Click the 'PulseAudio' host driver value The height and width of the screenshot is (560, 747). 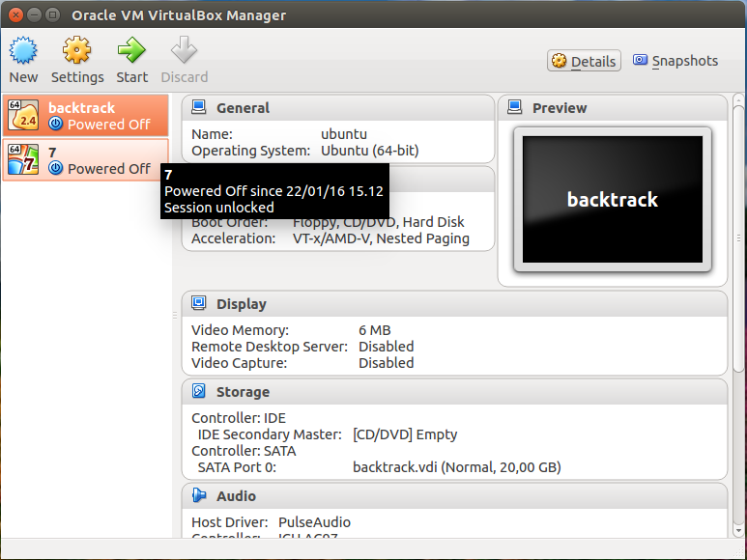tap(314, 522)
